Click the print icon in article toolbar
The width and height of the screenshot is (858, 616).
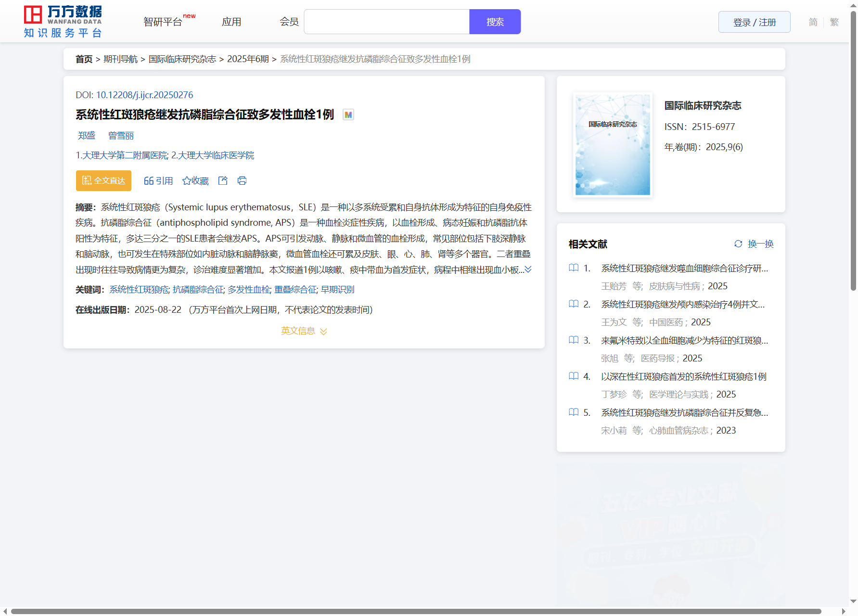(242, 180)
